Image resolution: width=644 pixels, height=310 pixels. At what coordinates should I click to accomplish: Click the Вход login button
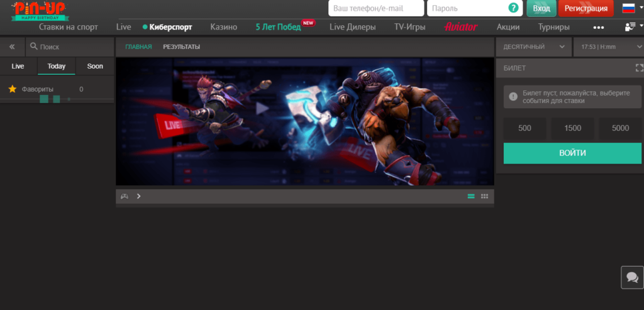[541, 8]
